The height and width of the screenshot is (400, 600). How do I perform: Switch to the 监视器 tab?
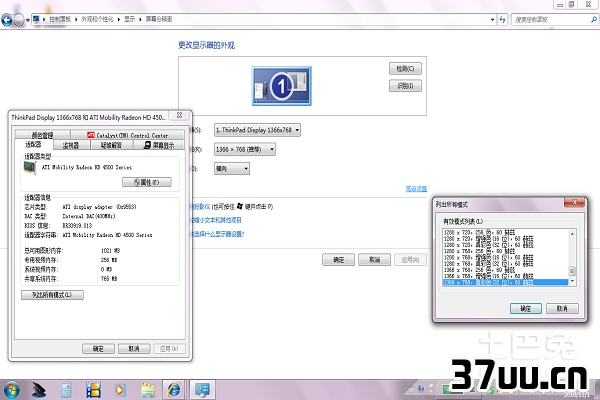click(x=71, y=145)
